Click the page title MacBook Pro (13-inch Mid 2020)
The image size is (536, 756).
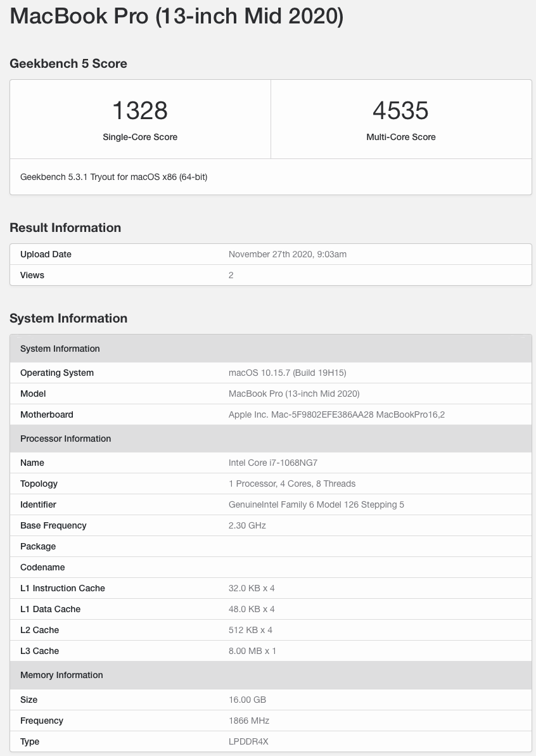tap(176, 16)
